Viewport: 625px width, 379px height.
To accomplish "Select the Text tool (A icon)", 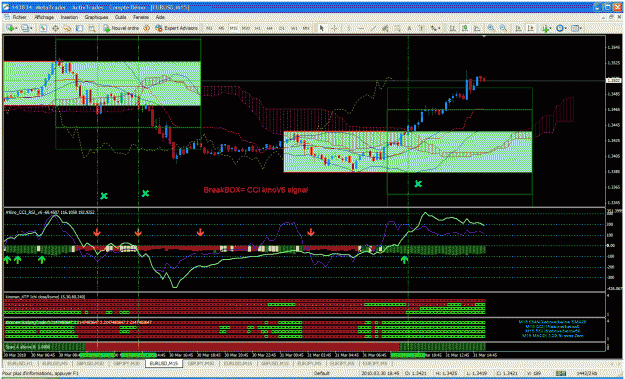I will (409, 28).
